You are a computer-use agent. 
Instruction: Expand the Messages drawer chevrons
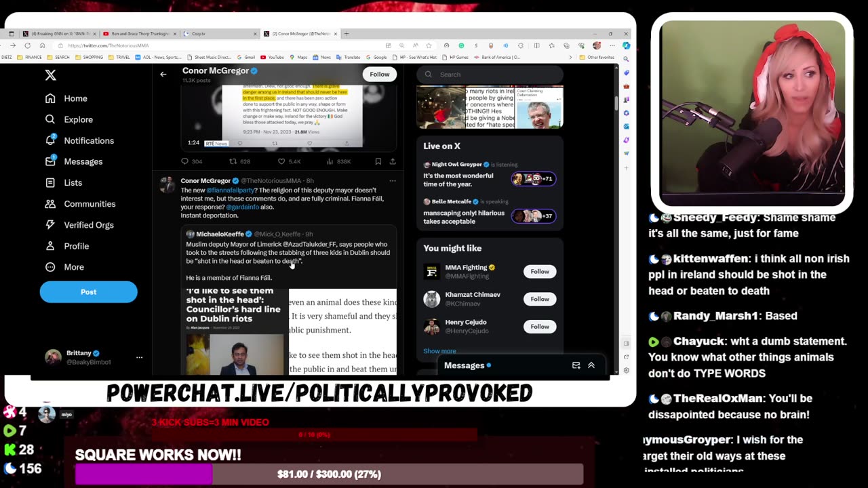(x=591, y=365)
